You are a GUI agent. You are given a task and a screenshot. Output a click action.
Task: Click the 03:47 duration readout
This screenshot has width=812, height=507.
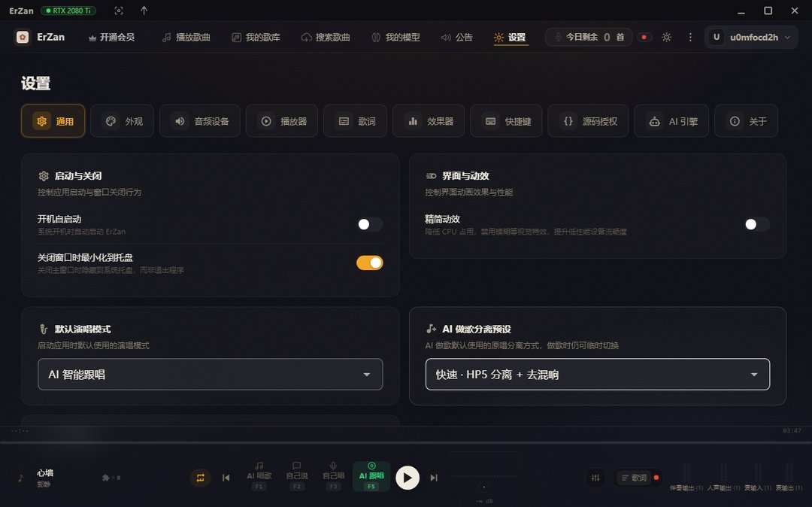pyautogui.click(x=792, y=430)
